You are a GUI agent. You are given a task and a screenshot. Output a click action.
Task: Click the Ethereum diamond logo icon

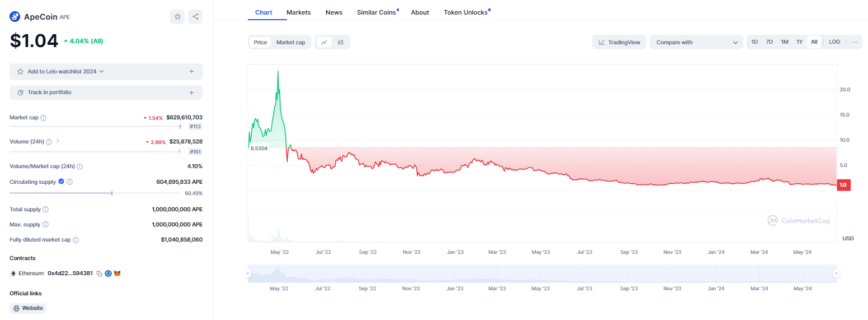pos(13,273)
